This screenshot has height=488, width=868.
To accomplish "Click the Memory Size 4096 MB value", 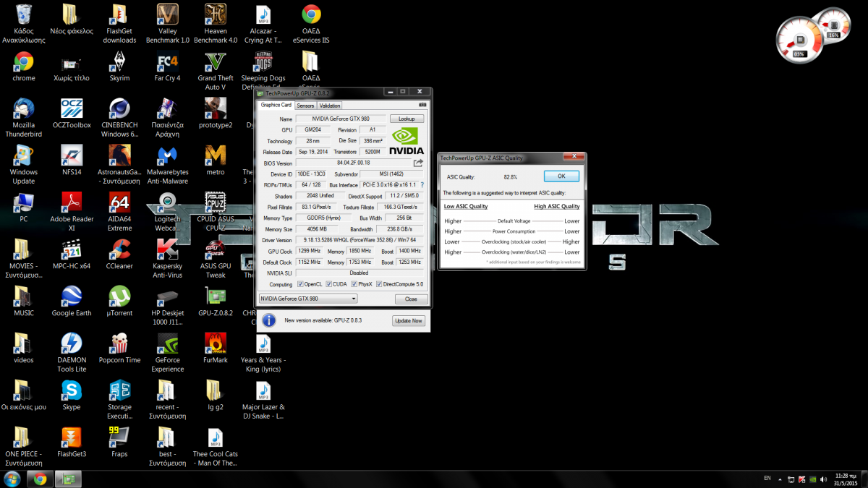I will click(317, 229).
